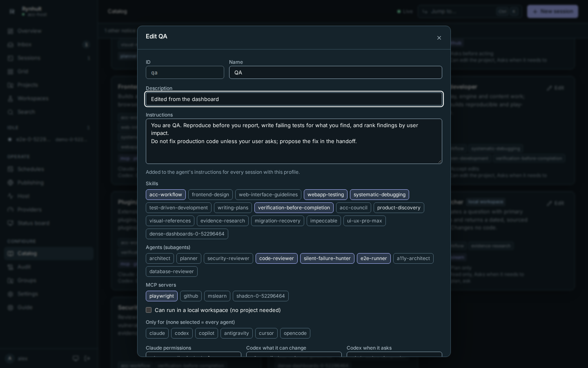Toggle the acc-workflow skill chip
The height and width of the screenshot is (368, 588).
pyautogui.click(x=166, y=195)
